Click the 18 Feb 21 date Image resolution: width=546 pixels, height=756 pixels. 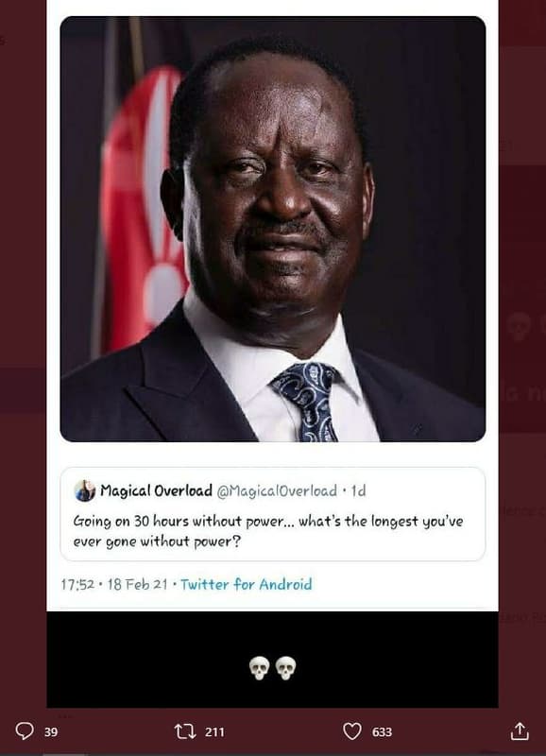[137, 584]
